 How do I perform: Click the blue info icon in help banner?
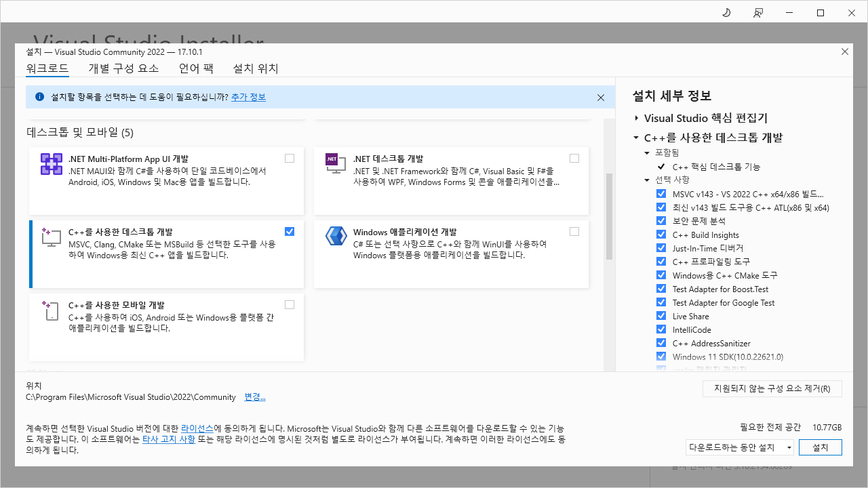tap(39, 97)
